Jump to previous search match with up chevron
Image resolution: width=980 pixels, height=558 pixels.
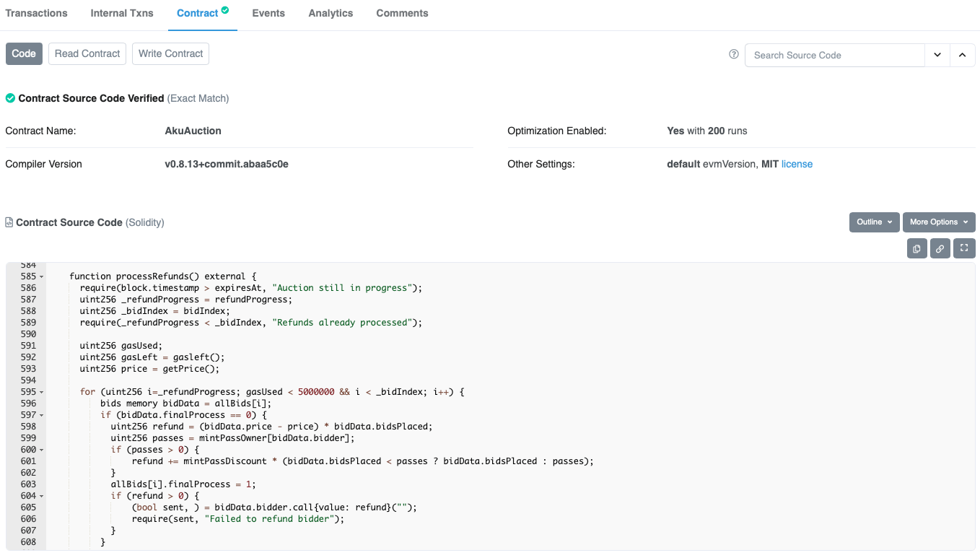click(963, 55)
